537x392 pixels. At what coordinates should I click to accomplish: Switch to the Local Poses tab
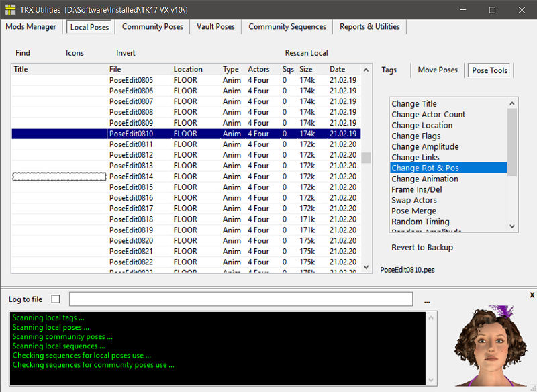[x=89, y=27]
